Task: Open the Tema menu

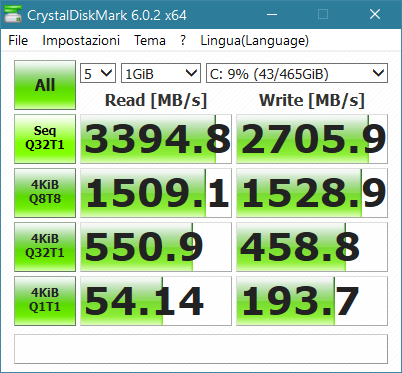Action: coord(150,40)
